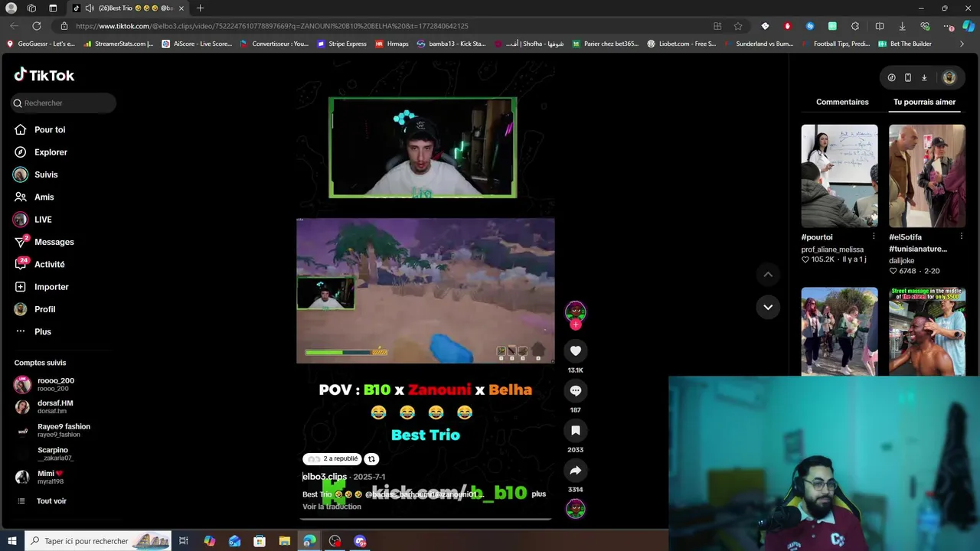The width and height of the screenshot is (980, 551).
Task: Click the TikTok logo
Action: point(44,75)
